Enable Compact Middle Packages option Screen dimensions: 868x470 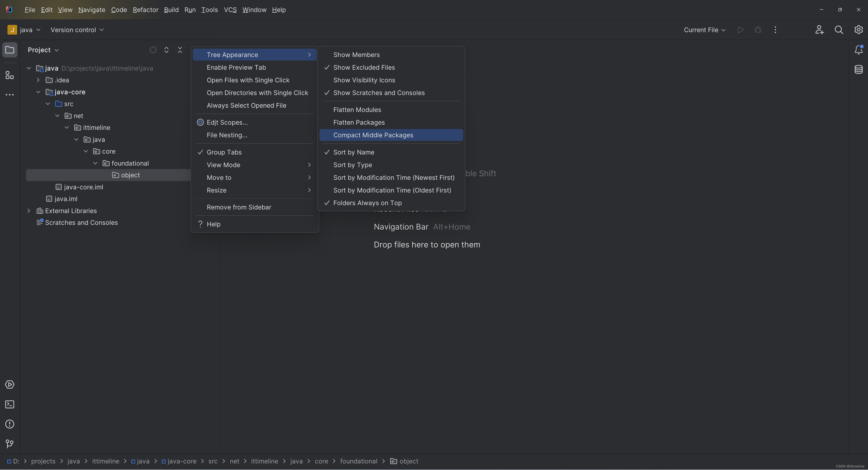tap(391, 135)
